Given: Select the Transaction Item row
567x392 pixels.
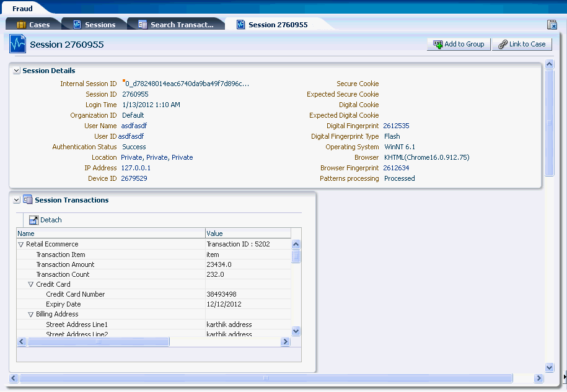Looking at the screenshot, I should pyautogui.click(x=154, y=255).
